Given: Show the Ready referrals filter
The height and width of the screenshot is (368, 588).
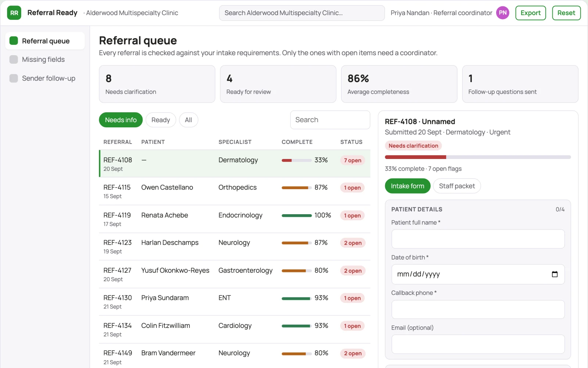Looking at the screenshot, I should (x=161, y=120).
